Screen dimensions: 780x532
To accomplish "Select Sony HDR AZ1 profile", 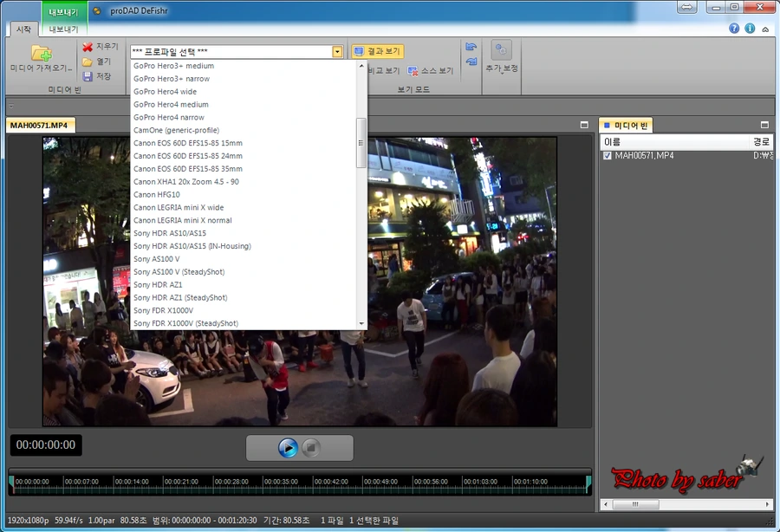I will click(x=158, y=285).
